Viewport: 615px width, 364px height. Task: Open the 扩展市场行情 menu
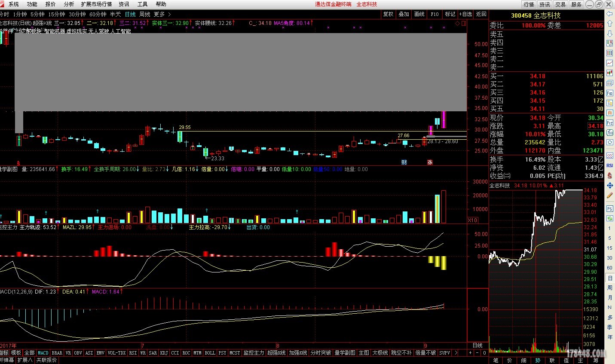[96, 4]
